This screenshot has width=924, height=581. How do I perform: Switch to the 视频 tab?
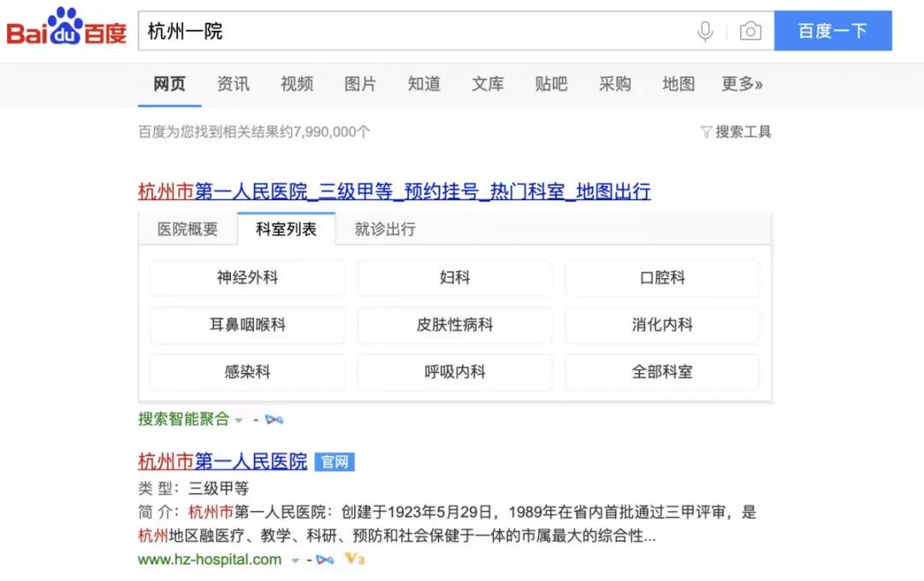pos(296,84)
